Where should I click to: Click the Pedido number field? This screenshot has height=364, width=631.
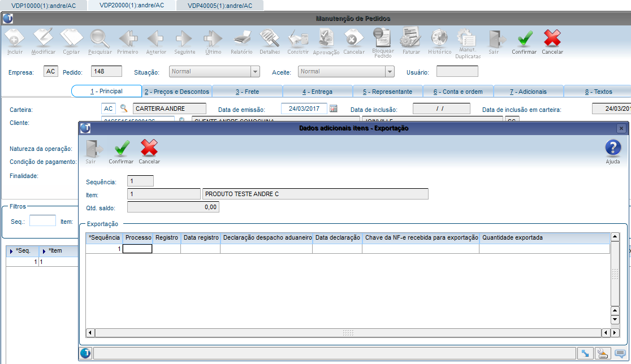pos(106,71)
